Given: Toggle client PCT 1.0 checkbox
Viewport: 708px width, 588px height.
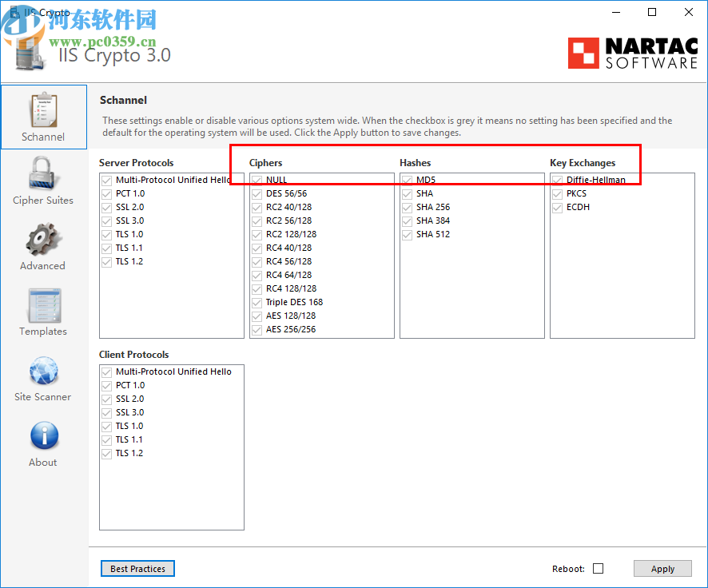Looking at the screenshot, I should click(106, 386).
